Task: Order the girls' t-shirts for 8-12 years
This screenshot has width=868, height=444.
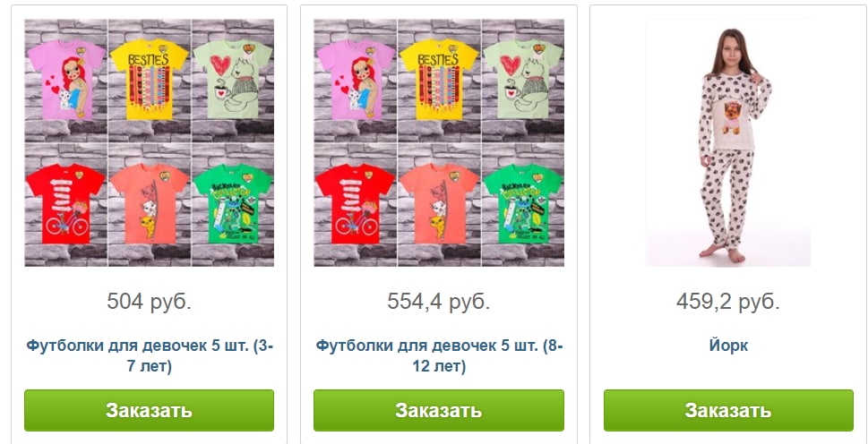Action: pos(438,410)
